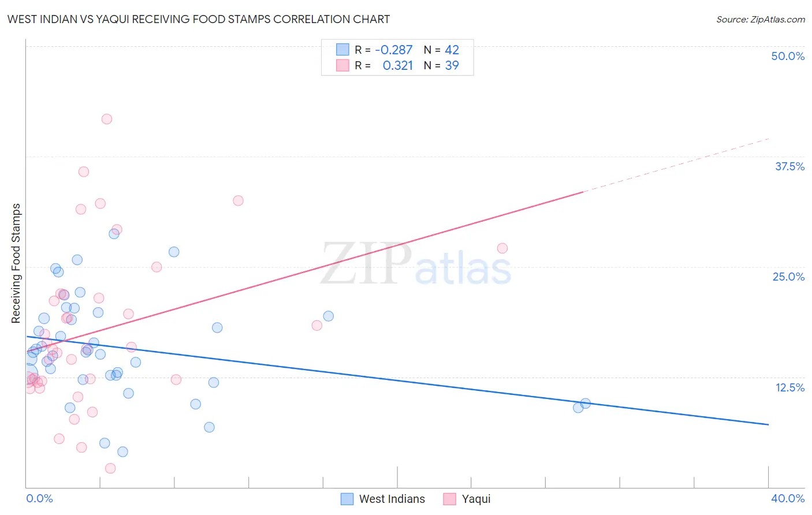The width and height of the screenshot is (812, 515).
Task: Click the highest pink Yaqui data point
Action: (107, 119)
